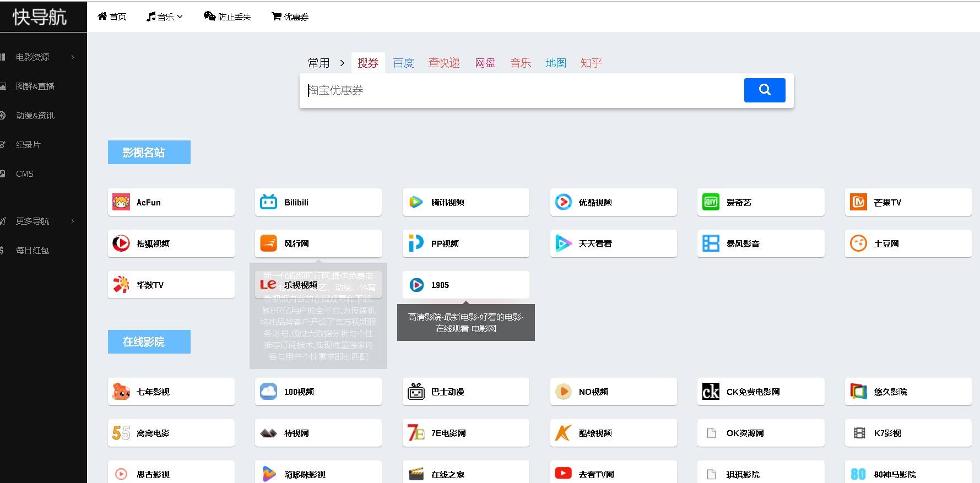Click the 土豆网 orange icon
Viewport: 980px width, 483px height.
(858, 243)
